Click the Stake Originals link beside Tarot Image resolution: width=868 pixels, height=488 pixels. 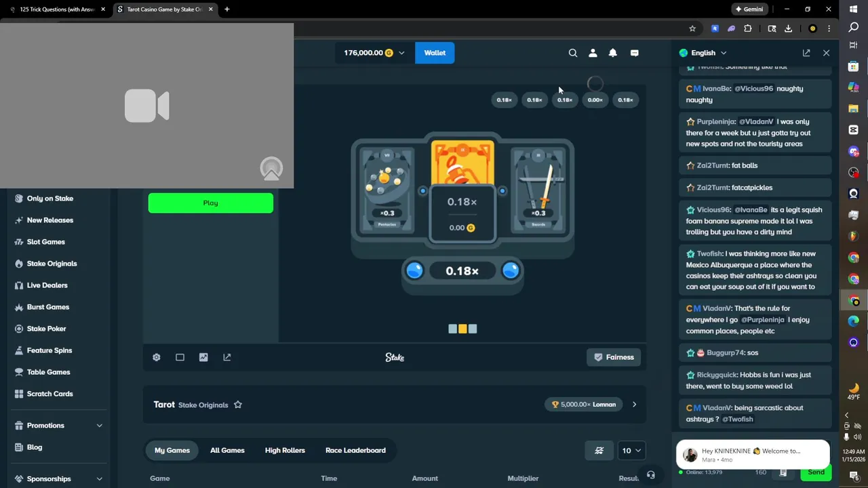[203, 405]
